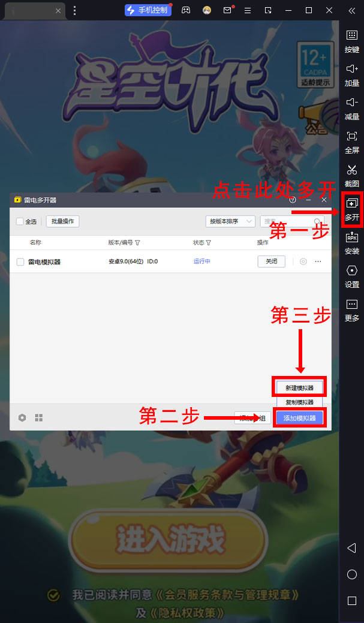Click the Android recents square button
Image resolution: width=364 pixels, height=623 pixels.
point(351,601)
